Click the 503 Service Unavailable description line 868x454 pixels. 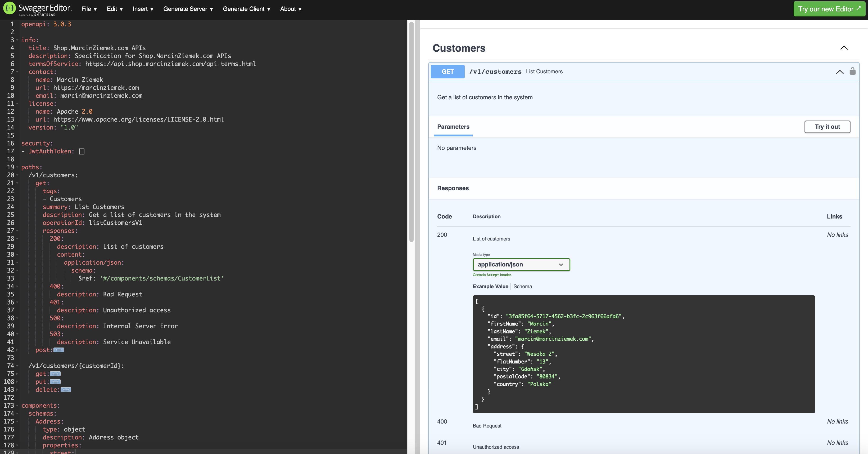pyautogui.click(x=114, y=342)
